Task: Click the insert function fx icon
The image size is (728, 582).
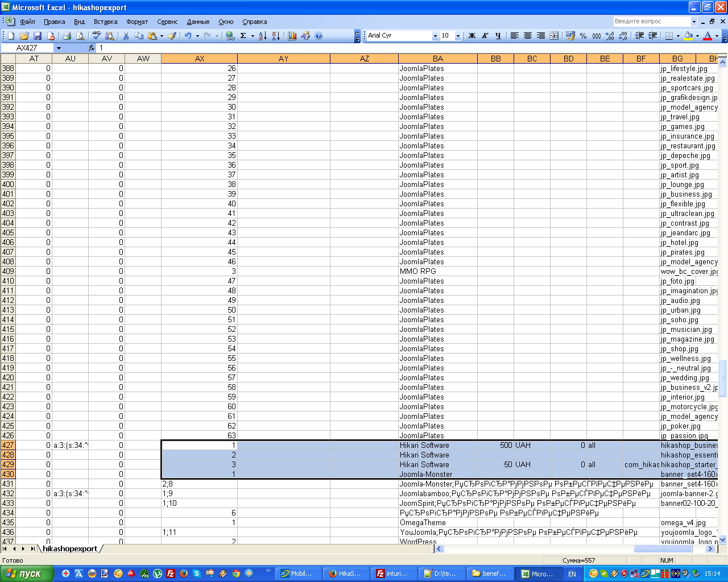Action: (92, 48)
